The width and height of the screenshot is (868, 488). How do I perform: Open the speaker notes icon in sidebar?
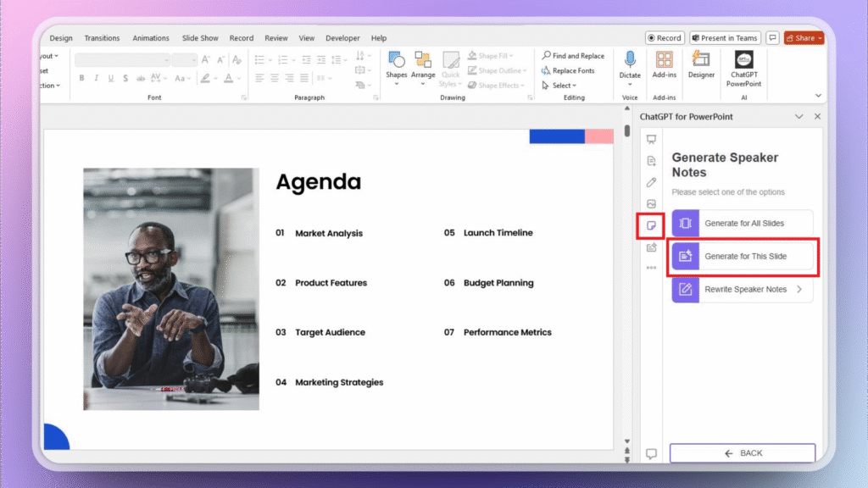[651, 225]
